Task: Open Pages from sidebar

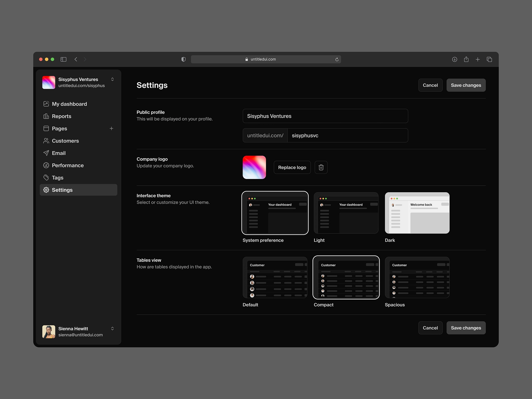Action: pyautogui.click(x=78, y=128)
